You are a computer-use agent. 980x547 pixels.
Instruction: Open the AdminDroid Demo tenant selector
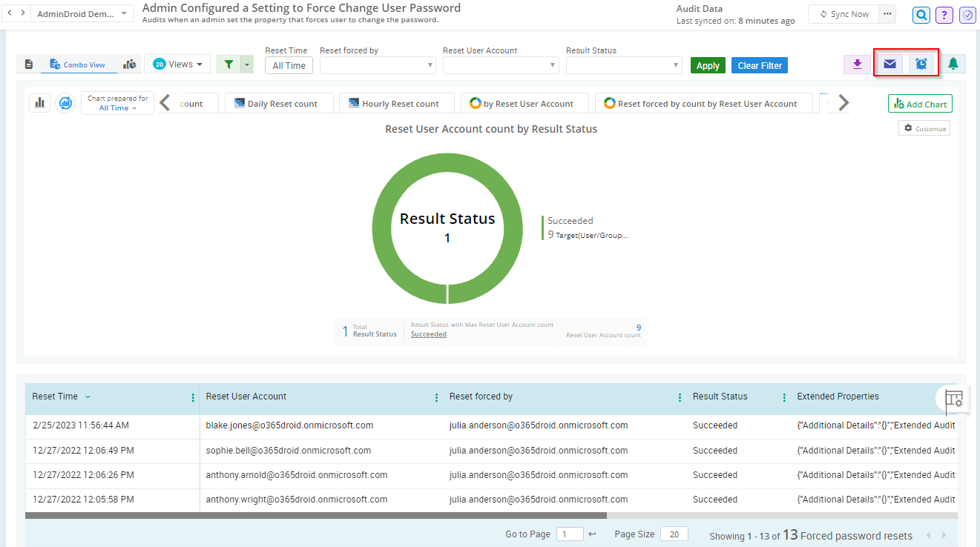82,13
